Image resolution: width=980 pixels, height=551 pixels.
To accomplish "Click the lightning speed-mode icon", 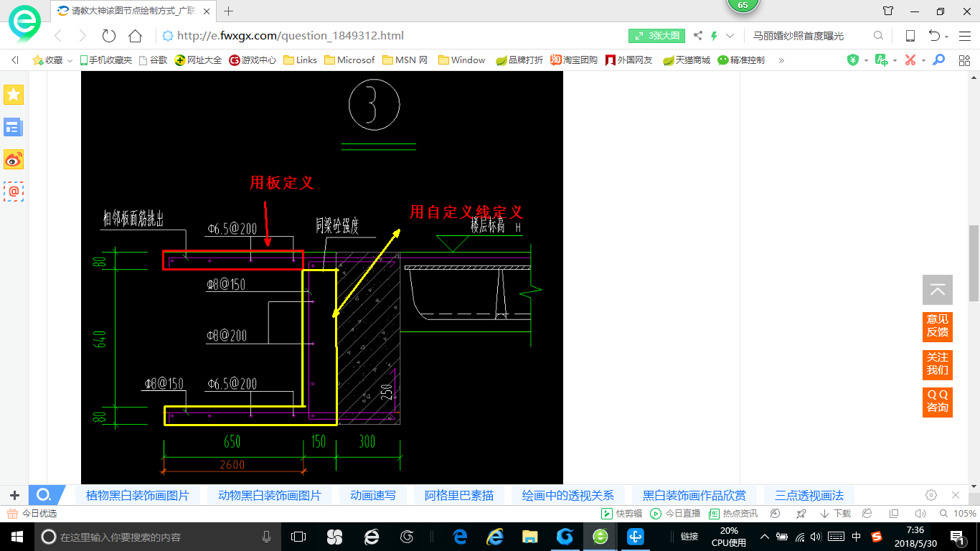I will pyautogui.click(x=714, y=36).
